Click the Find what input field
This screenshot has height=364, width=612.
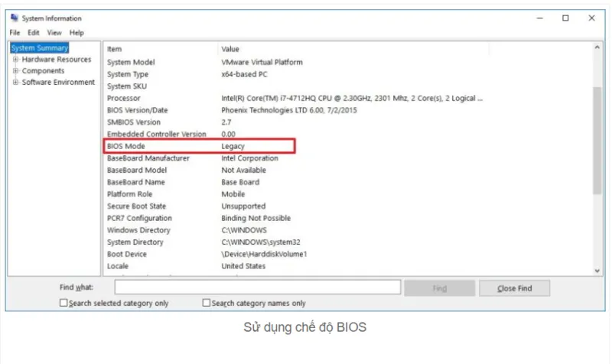pos(258,288)
